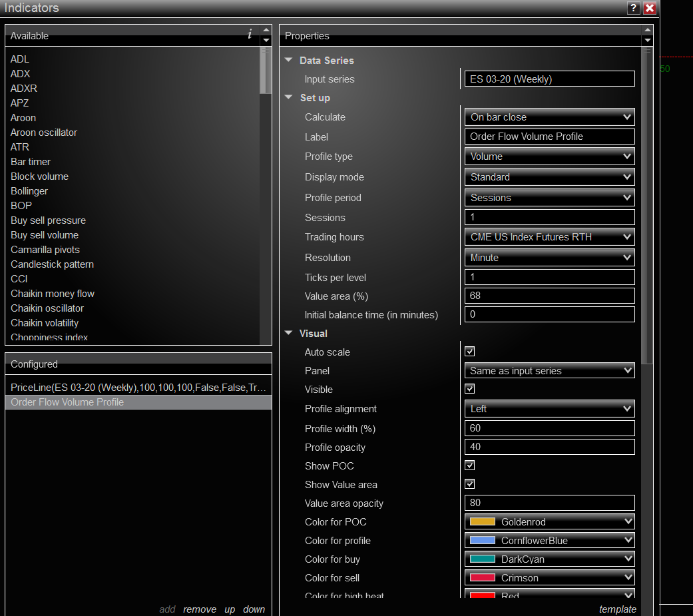Screen dimensions: 693x616
Task: Click the Label text field
Action: (549, 137)
